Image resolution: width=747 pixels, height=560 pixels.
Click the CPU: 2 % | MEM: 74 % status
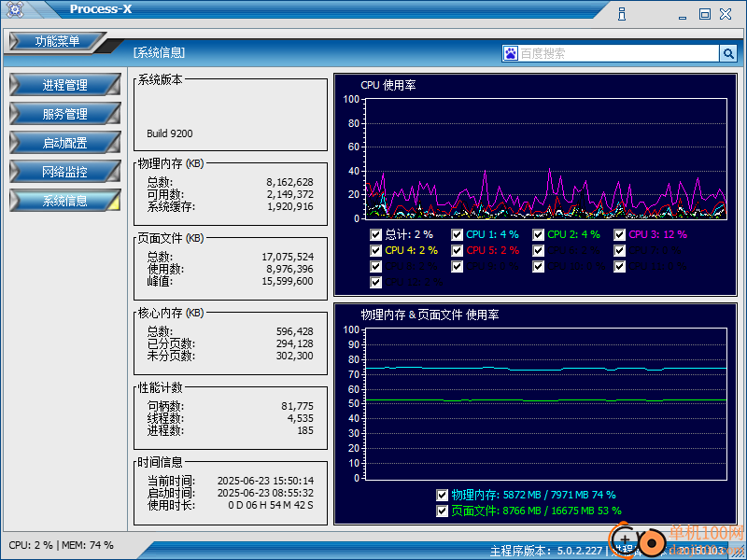click(x=61, y=545)
